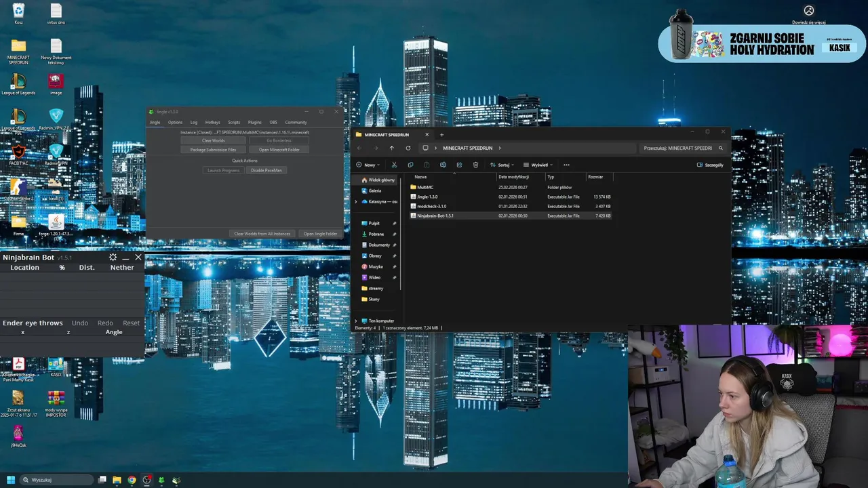The image size is (868, 488).
Task: Open streamy folder in Explorer sidebar
Action: pyautogui.click(x=372, y=288)
